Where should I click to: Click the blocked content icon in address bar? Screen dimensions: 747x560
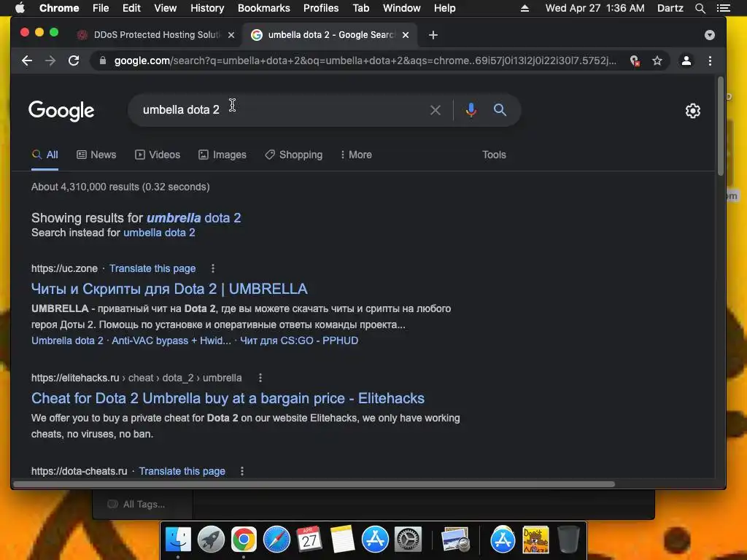coord(635,61)
